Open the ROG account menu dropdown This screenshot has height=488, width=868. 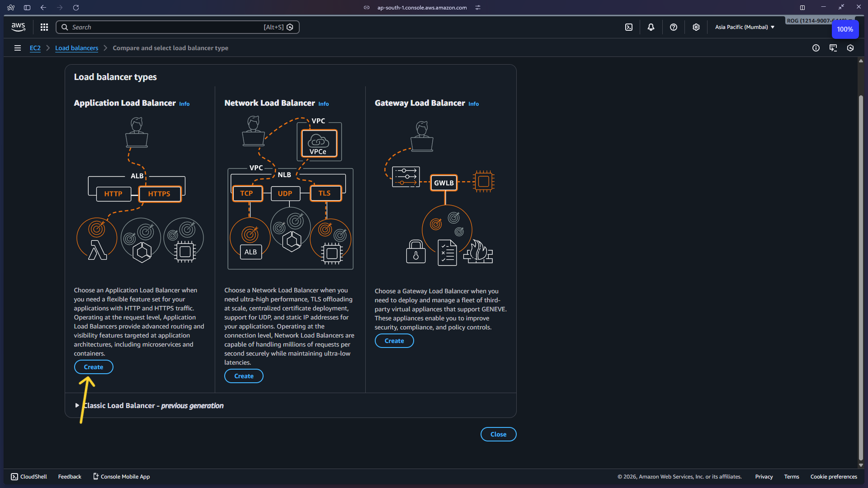[808, 20]
